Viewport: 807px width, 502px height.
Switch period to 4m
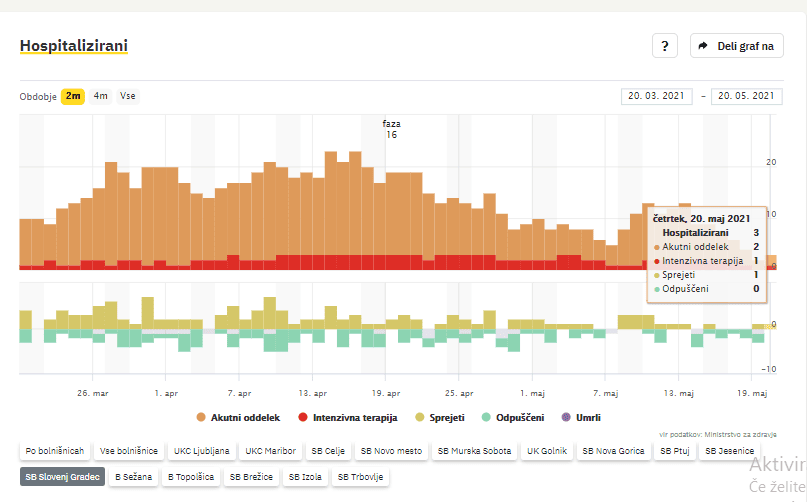point(100,96)
